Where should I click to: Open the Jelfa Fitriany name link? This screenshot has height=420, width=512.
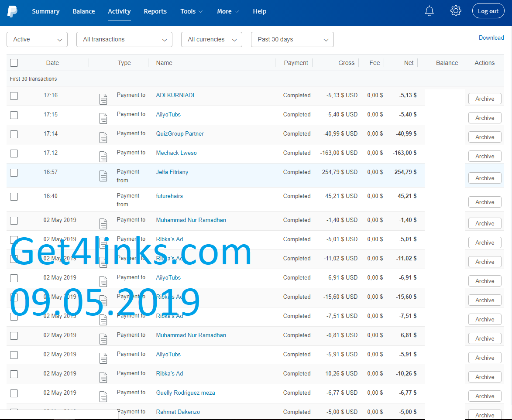172,172
